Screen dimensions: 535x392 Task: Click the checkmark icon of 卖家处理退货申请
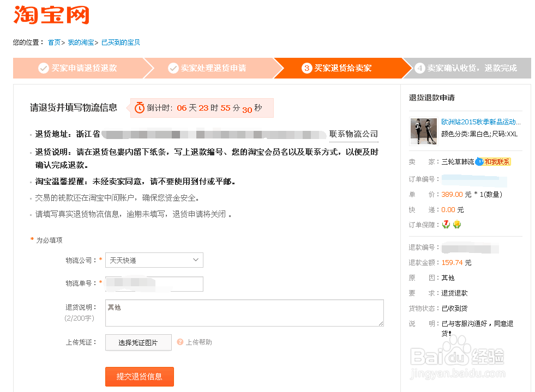pyautogui.click(x=173, y=68)
